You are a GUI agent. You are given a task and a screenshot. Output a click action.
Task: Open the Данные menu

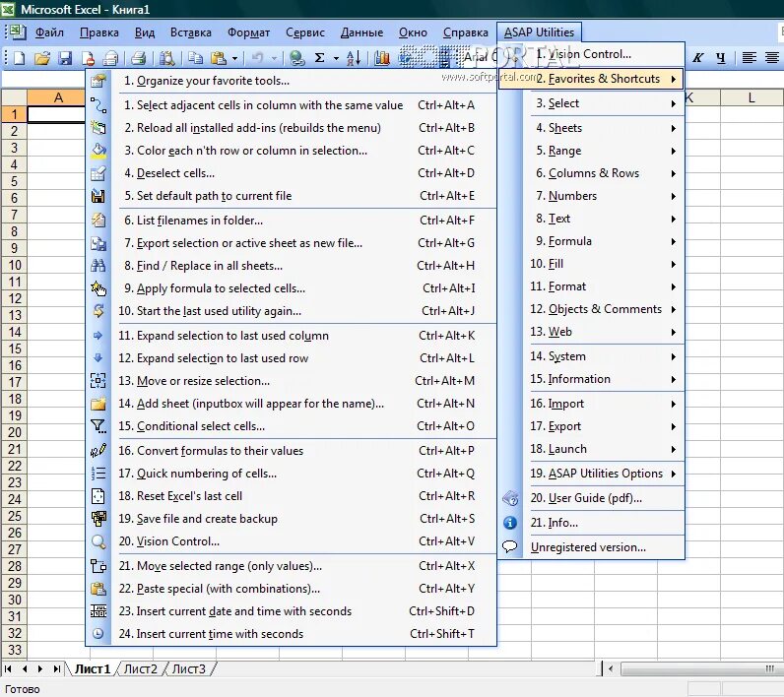[361, 32]
